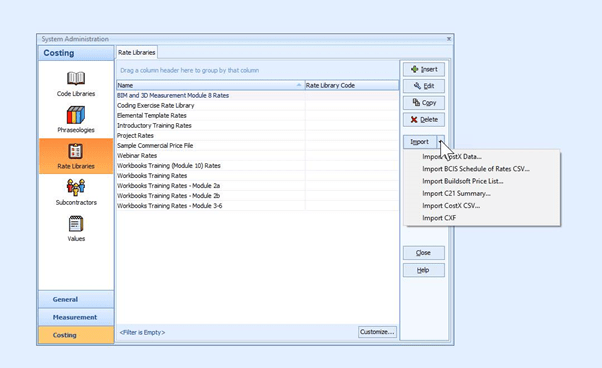The image size is (602, 368).
Task: Click the Copy button
Action: pos(424,103)
